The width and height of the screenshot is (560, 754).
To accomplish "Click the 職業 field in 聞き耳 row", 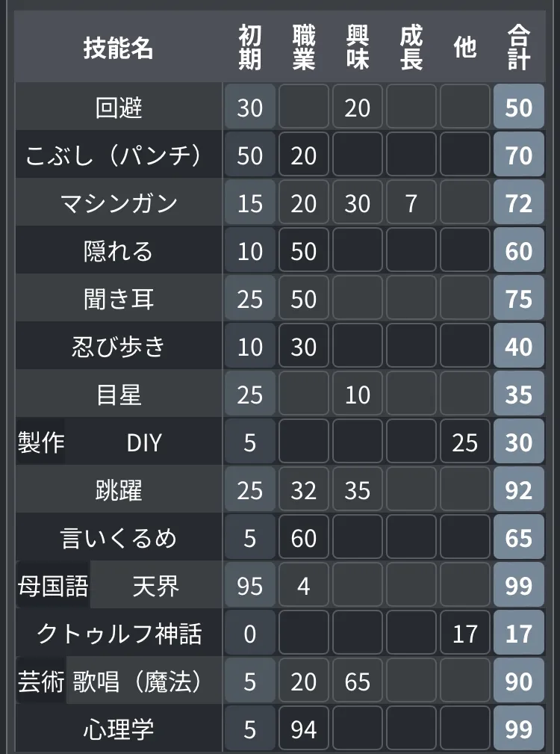I will pyautogui.click(x=304, y=300).
